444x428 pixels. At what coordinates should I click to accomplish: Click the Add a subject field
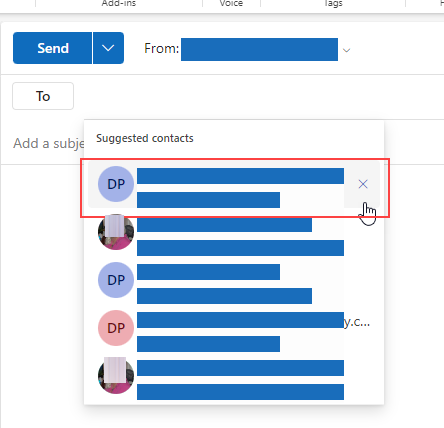49,143
